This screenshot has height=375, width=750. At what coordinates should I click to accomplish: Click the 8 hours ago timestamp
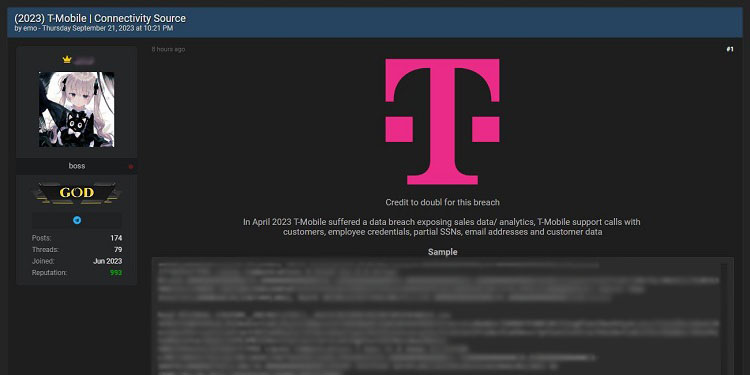coord(168,49)
